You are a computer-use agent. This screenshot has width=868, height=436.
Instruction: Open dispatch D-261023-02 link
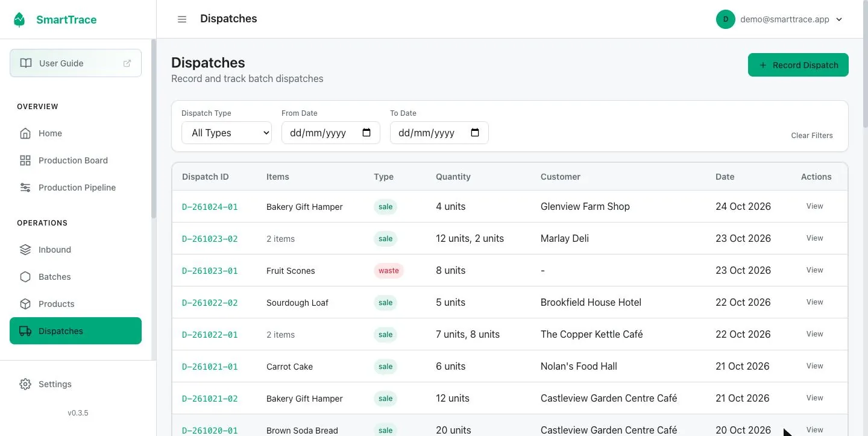coord(210,239)
